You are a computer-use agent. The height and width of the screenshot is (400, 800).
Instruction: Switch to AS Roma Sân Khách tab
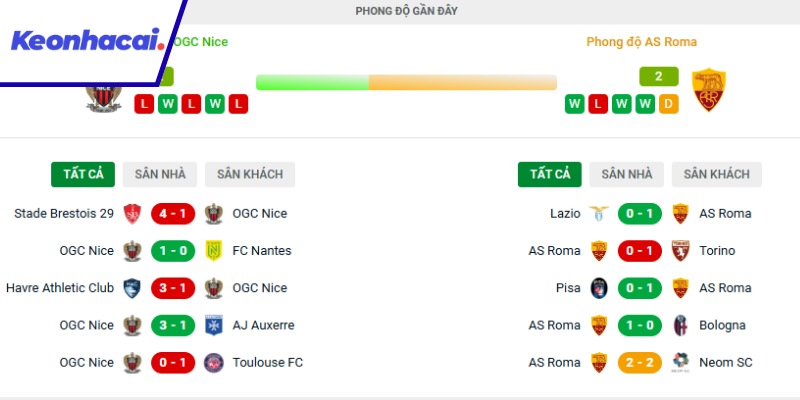point(716,174)
